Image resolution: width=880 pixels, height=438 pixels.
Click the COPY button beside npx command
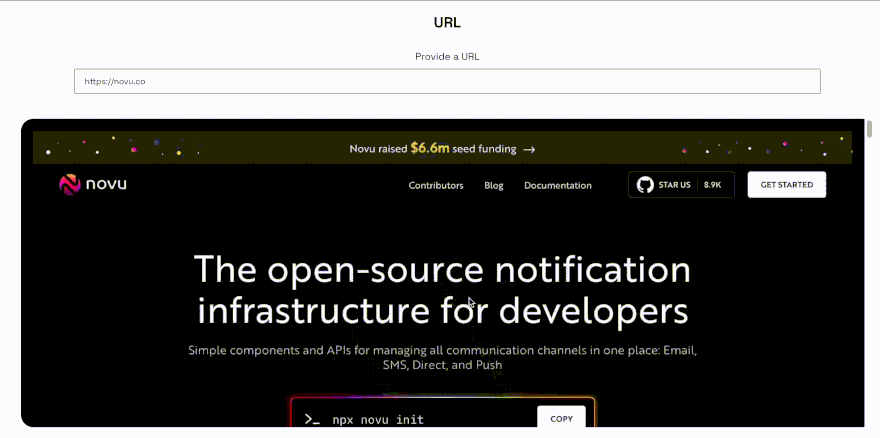pyautogui.click(x=561, y=418)
